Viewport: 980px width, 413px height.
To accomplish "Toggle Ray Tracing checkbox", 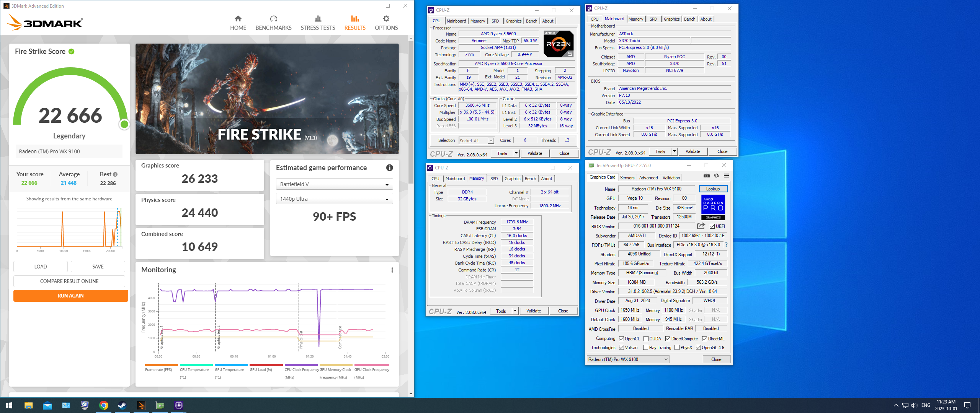I will (x=646, y=348).
